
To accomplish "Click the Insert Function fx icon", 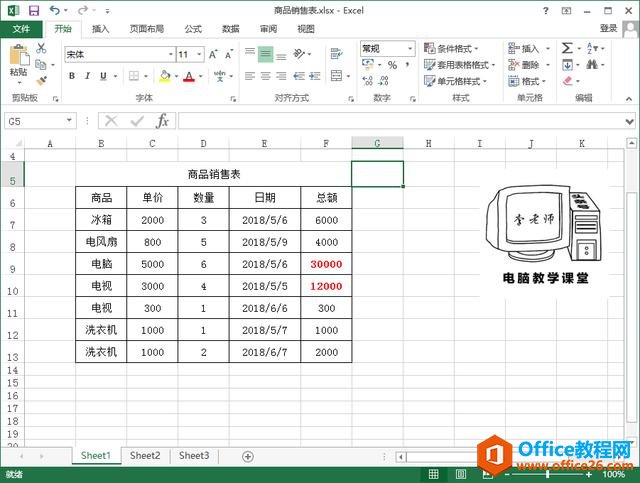I will coord(162,120).
